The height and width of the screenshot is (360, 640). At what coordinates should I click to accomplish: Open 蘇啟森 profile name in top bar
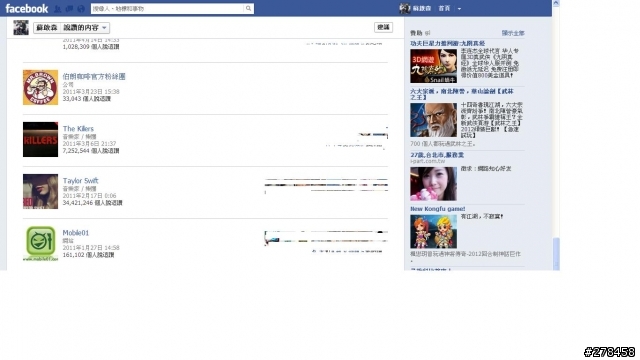pos(422,9)
